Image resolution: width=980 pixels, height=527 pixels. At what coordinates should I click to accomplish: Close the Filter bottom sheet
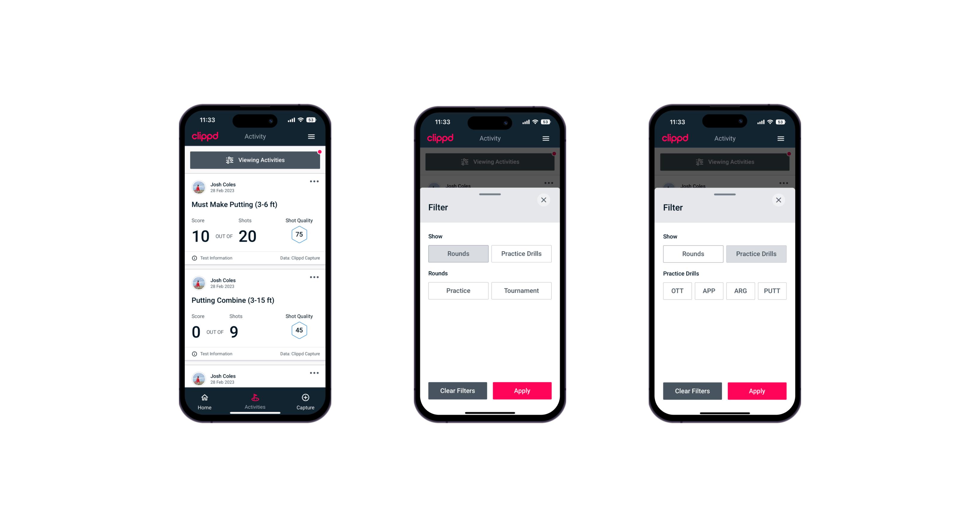point(544,200)
